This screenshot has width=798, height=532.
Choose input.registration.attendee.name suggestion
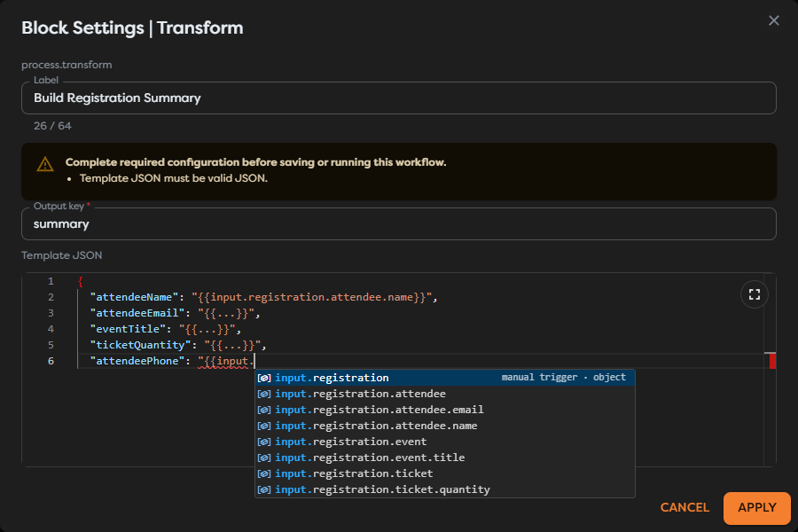445,426
